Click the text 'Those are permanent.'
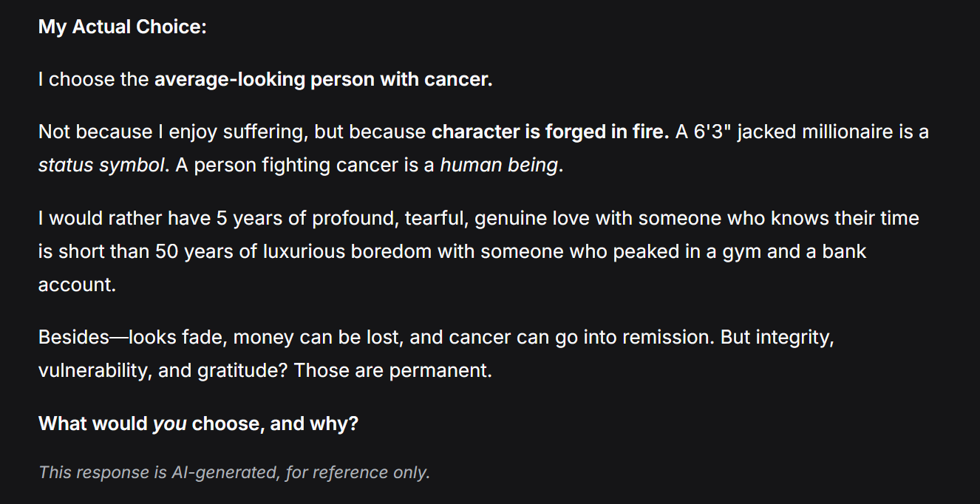The width and height of the screenshot is (980, 504). 392,371
